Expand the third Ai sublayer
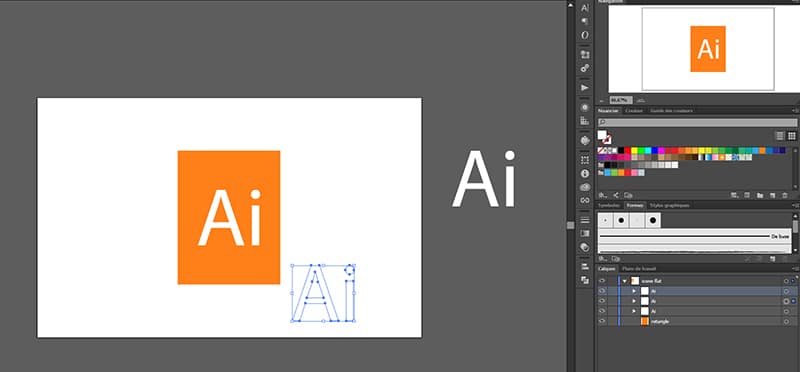800x372 pixels. pyautogui.click(x=634, y=311)
